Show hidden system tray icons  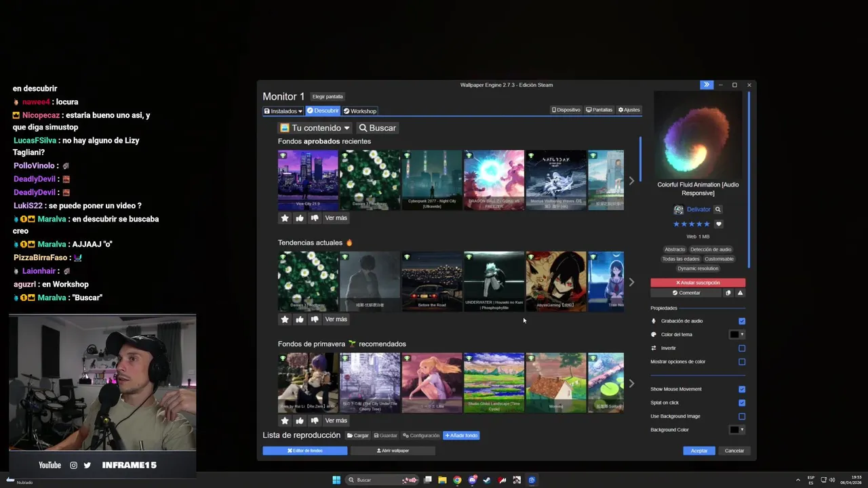(798, 480)
